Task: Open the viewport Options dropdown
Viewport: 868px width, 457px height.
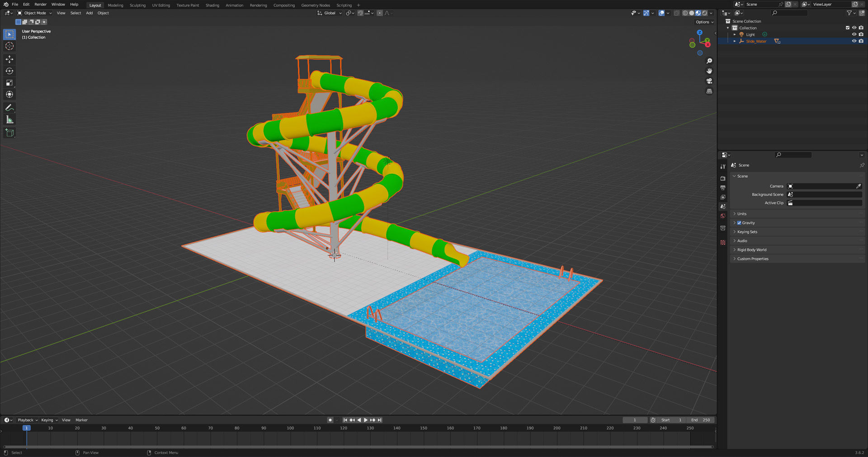Action: pyautogui.click(x=704, y=22)
